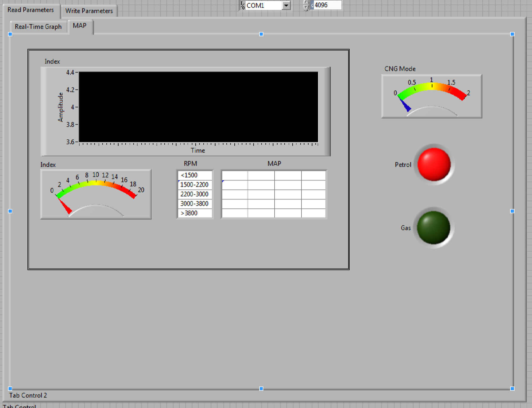Switch to the Write Parameters tab

point(89,11)
